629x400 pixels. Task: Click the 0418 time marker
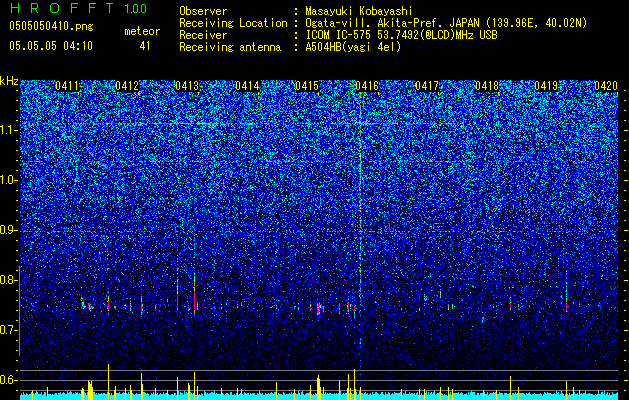[487, 86]
